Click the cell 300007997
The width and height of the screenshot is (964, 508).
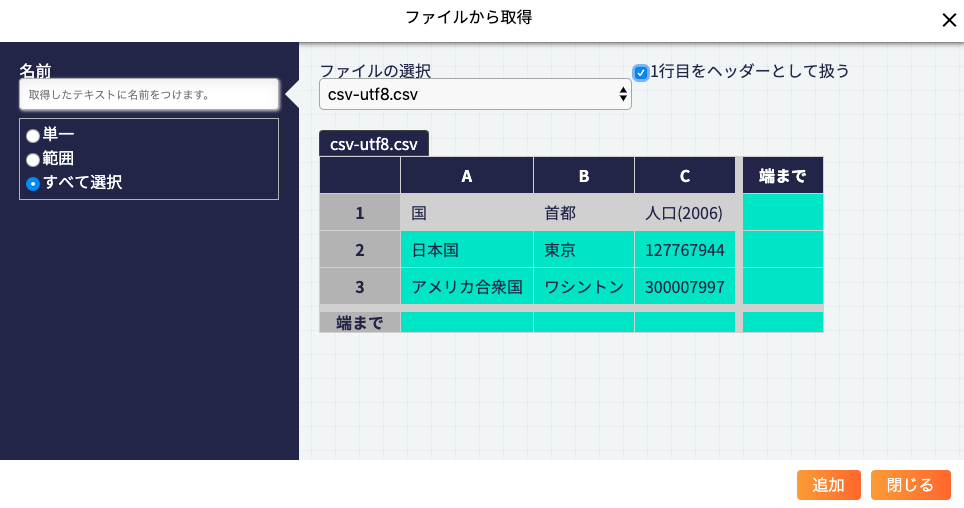tap(685, 287)
